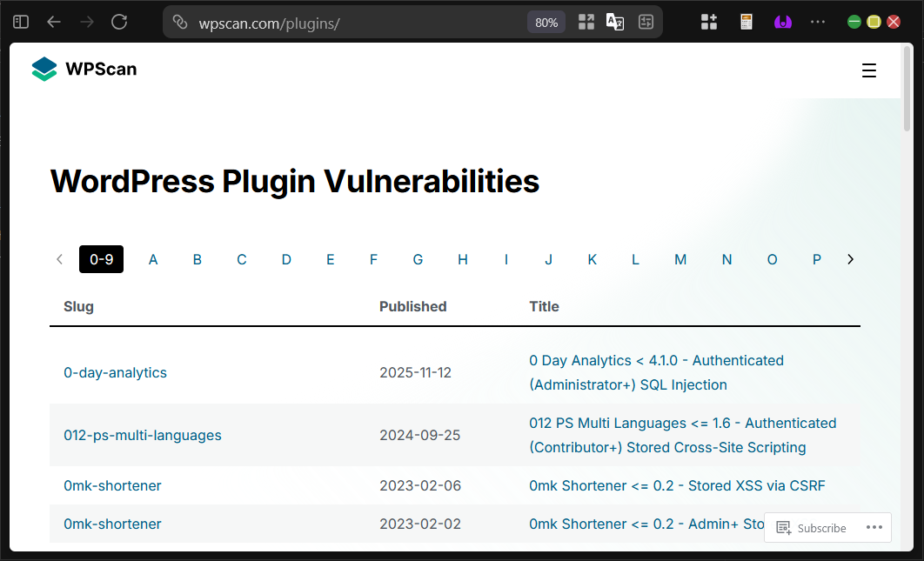Screen dimensions: 924x561
Task: Open 0mk Shortener Stored XSS via CSRF
Action: pyautogui.click(x=677, y=485)
